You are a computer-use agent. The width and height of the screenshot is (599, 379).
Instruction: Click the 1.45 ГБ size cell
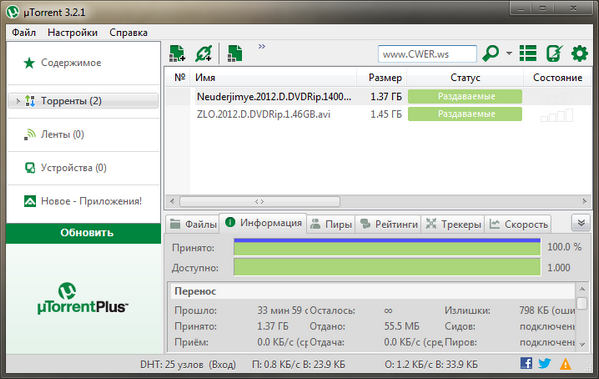point(386,114)
